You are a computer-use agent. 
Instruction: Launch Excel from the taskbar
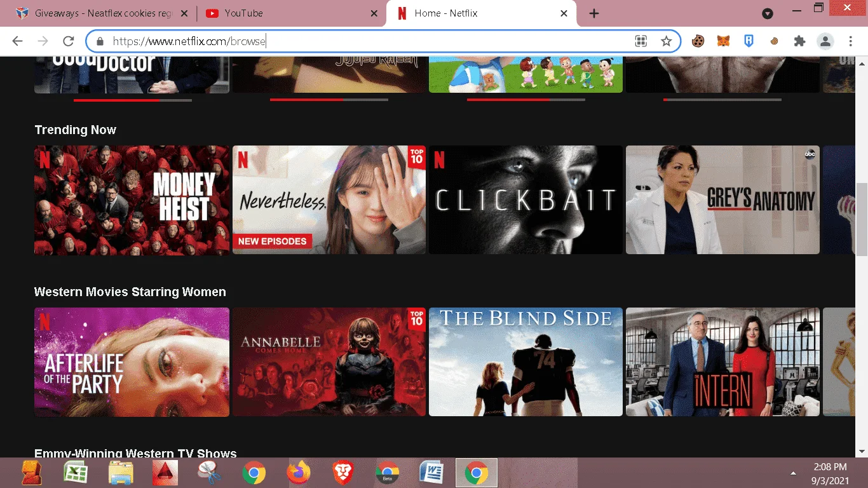coord(76,473)
